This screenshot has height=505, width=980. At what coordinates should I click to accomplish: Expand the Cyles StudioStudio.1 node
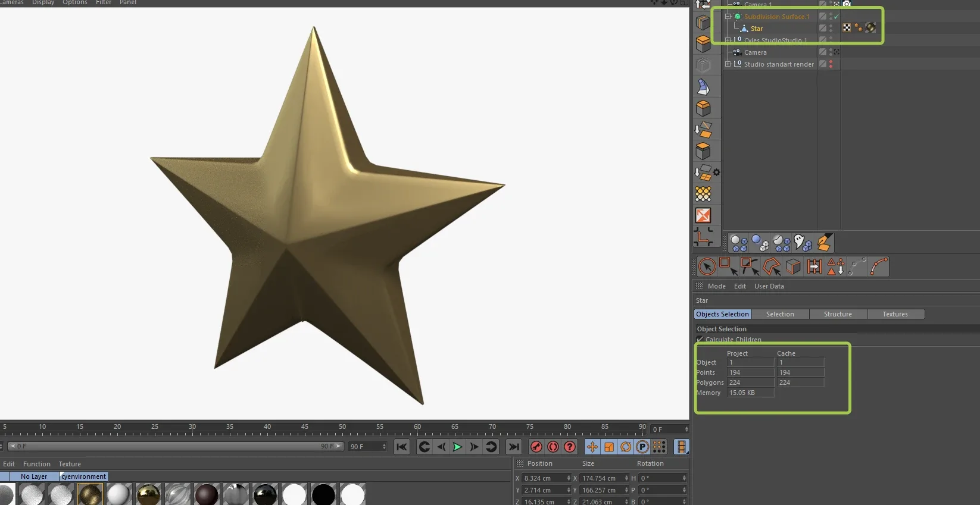(x=728, y=40)
